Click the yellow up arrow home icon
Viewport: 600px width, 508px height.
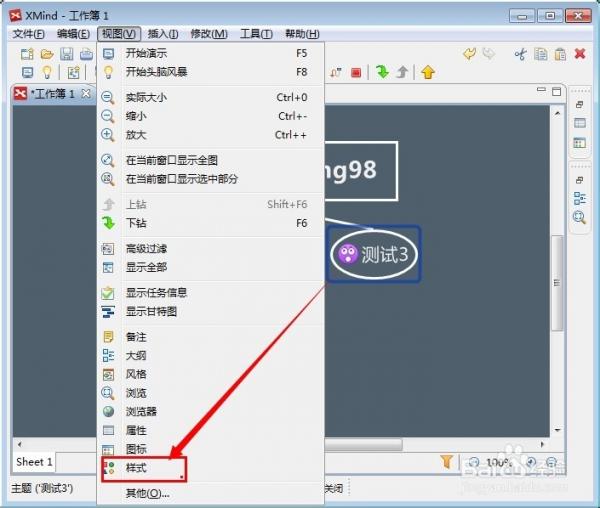point(428,72)
